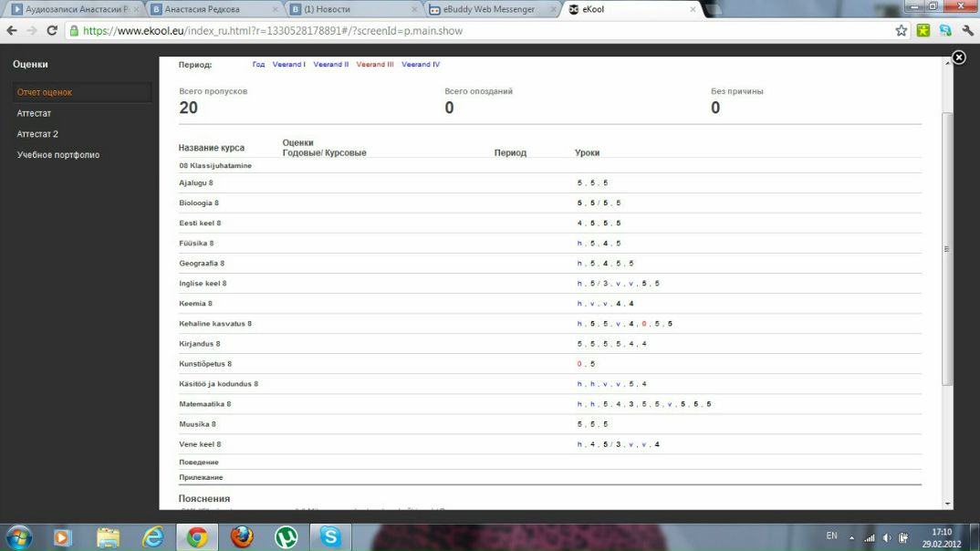The height and width of the screenshot is (551, 980).
Task: Click the browser back arrow
Action: [12, 30]
